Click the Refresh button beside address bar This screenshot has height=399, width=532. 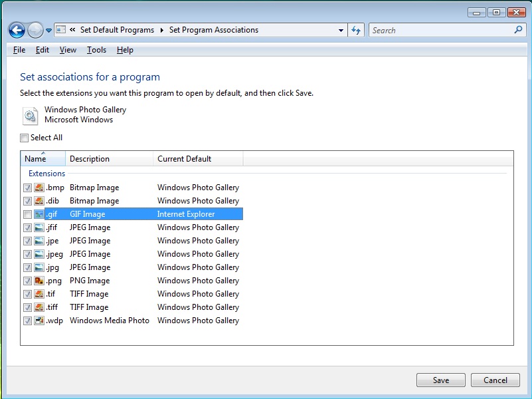[356, 30]
